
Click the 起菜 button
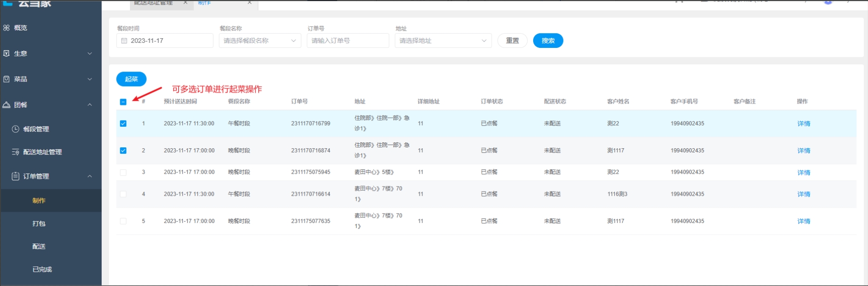coord(131,79)
